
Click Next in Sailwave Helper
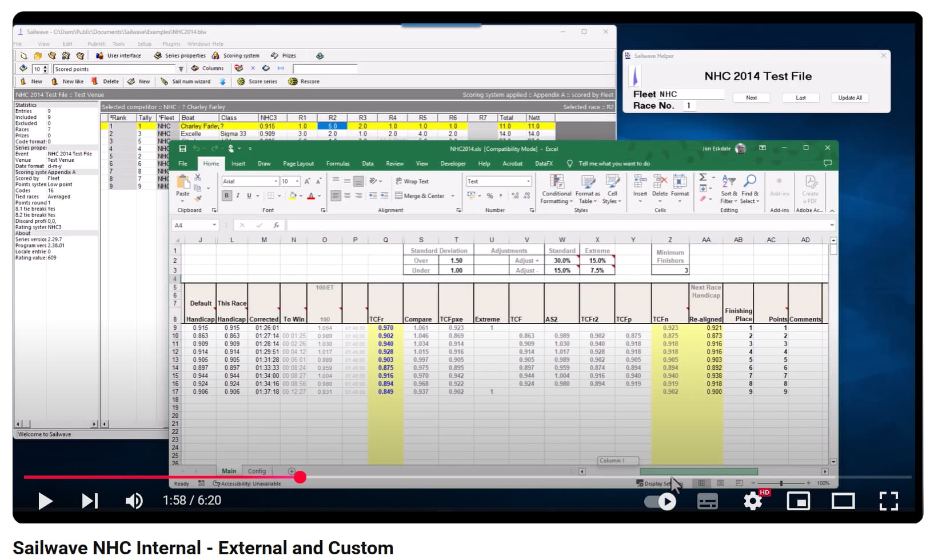click(751, 98)
